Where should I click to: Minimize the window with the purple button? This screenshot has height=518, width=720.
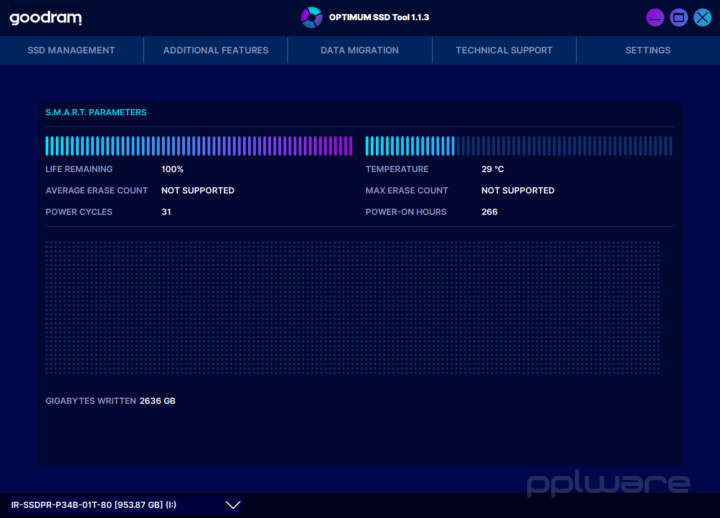[655, 18]
